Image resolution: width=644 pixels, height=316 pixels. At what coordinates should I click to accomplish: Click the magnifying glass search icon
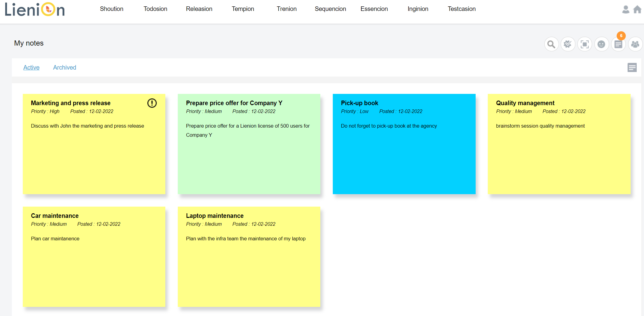[x=551, y=44]
